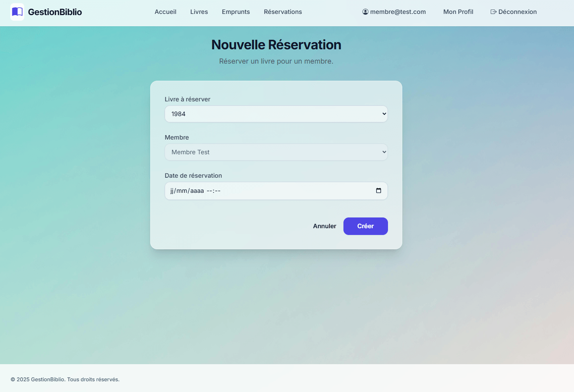This screenshot has height=392, width=574.
Task: Open the calendar picker icon
Action: [x=378, y=191]
